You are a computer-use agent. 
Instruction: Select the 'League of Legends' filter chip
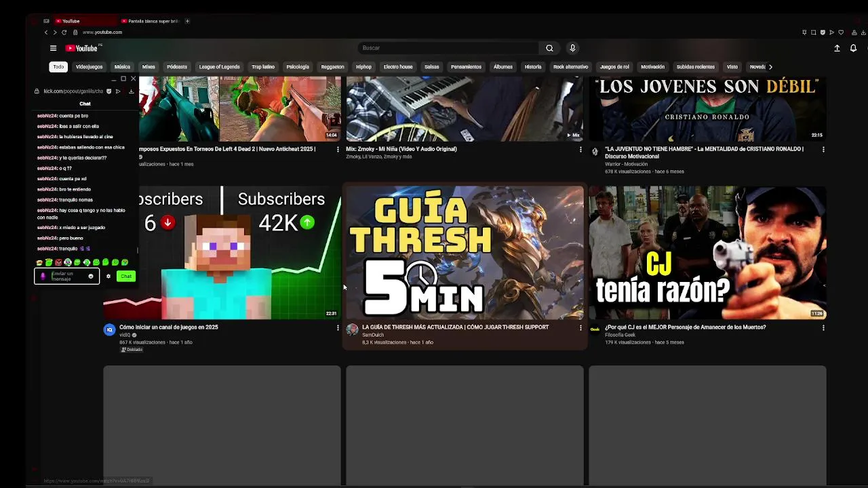[x=219, y=67]
